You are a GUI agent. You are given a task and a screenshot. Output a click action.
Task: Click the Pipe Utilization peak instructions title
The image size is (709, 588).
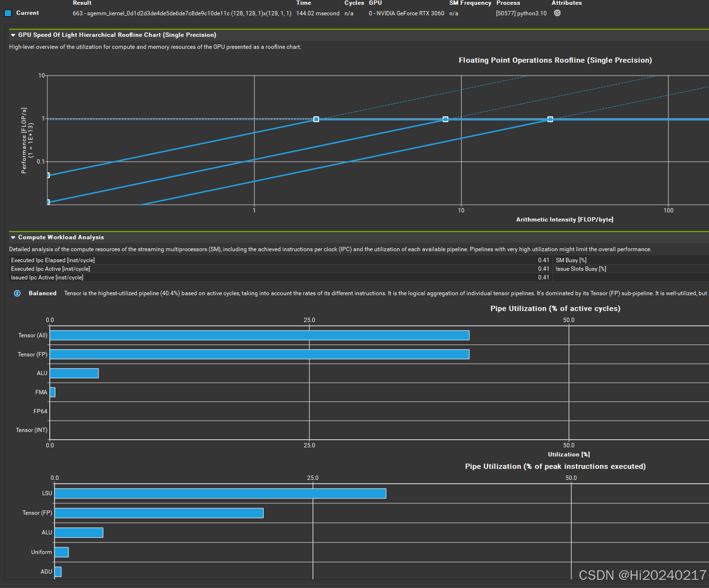coord(555,466)
